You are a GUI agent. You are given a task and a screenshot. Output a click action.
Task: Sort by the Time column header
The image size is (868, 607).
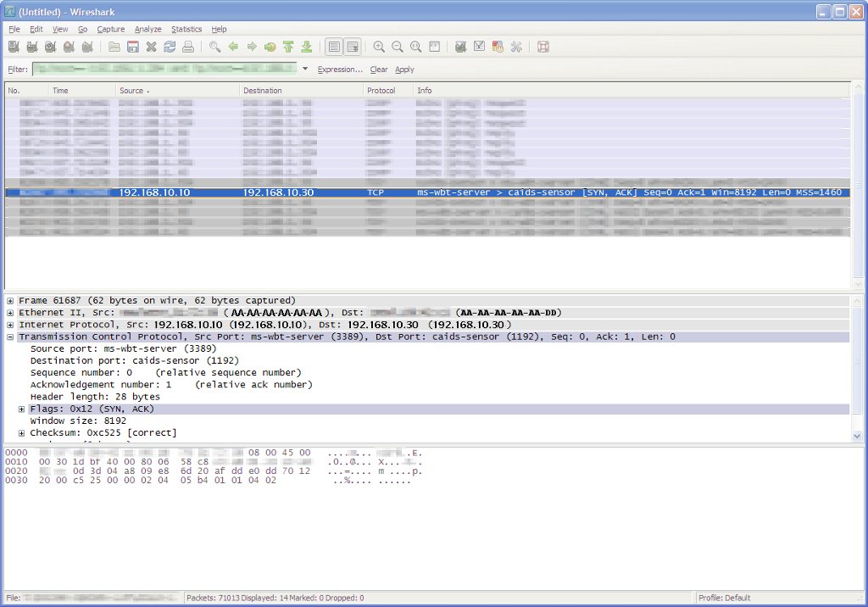[x=82, y=90]
